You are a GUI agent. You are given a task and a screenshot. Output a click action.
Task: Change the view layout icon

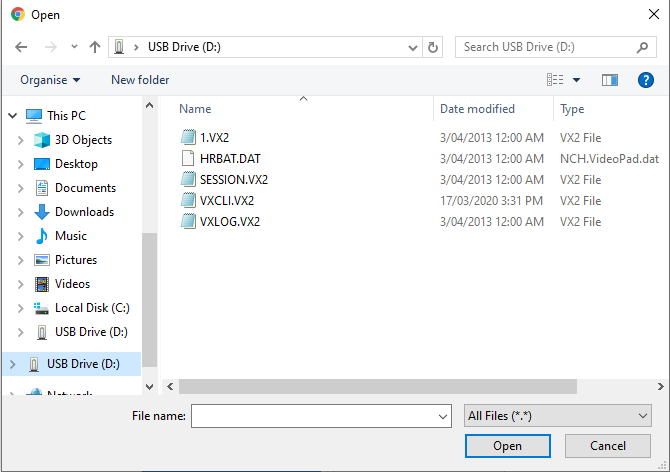tap(555, 79)
